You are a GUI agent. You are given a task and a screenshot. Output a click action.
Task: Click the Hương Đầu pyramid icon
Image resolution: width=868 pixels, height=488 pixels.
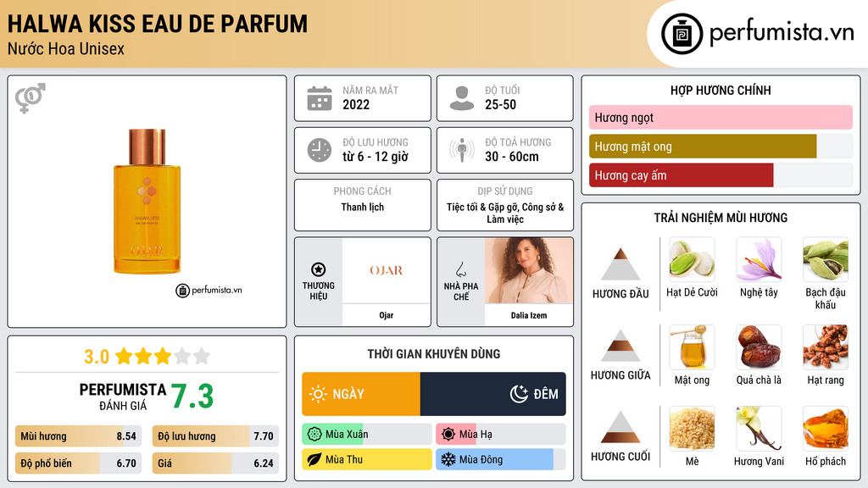coord(620,264)
